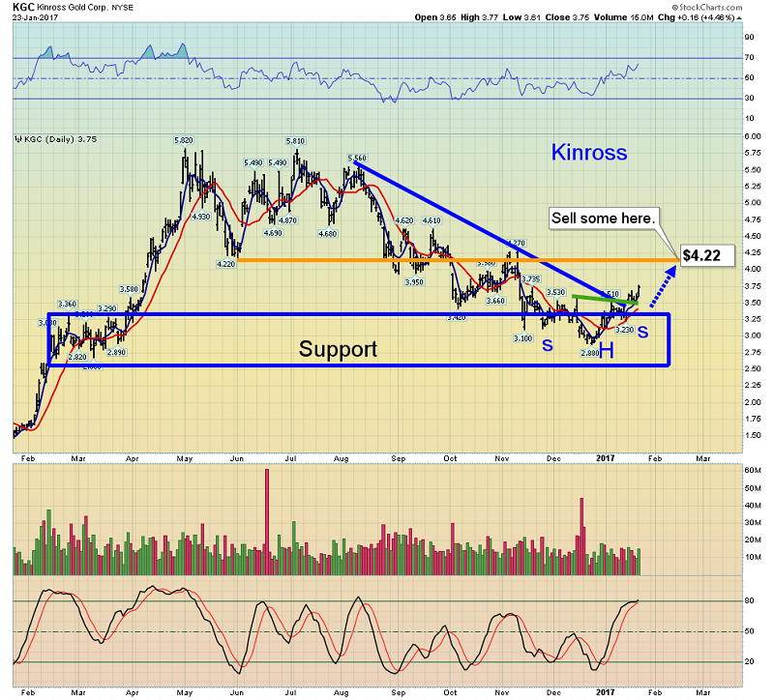Viewport: 774px width, 700px height.
Task: Click the 4.620 price label
Action: coord(404,220)
